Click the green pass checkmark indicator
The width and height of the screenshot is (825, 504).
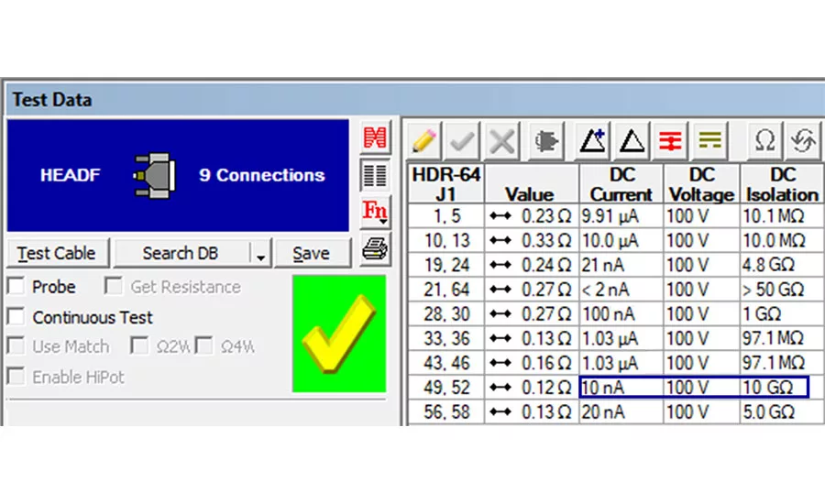(339, 334)
